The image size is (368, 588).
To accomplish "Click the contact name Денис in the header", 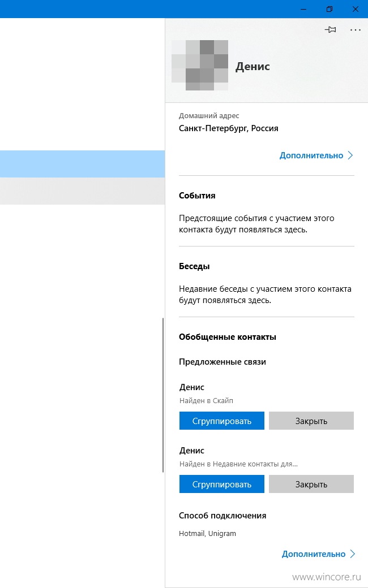I will click(253, 66).
